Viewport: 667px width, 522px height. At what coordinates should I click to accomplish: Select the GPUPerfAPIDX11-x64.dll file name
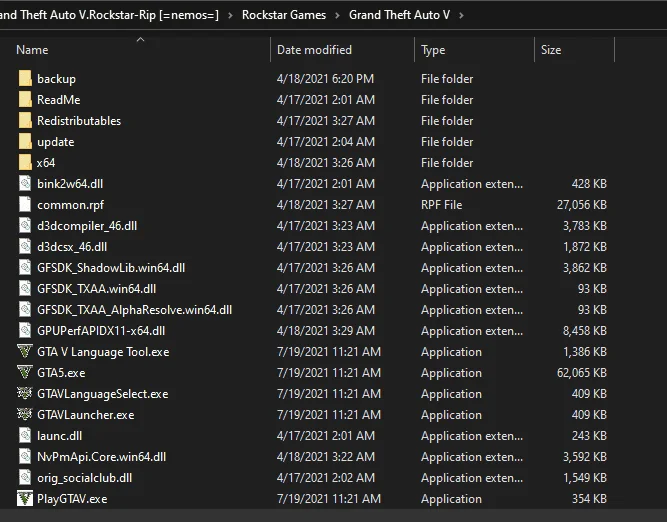click(101, 331)
